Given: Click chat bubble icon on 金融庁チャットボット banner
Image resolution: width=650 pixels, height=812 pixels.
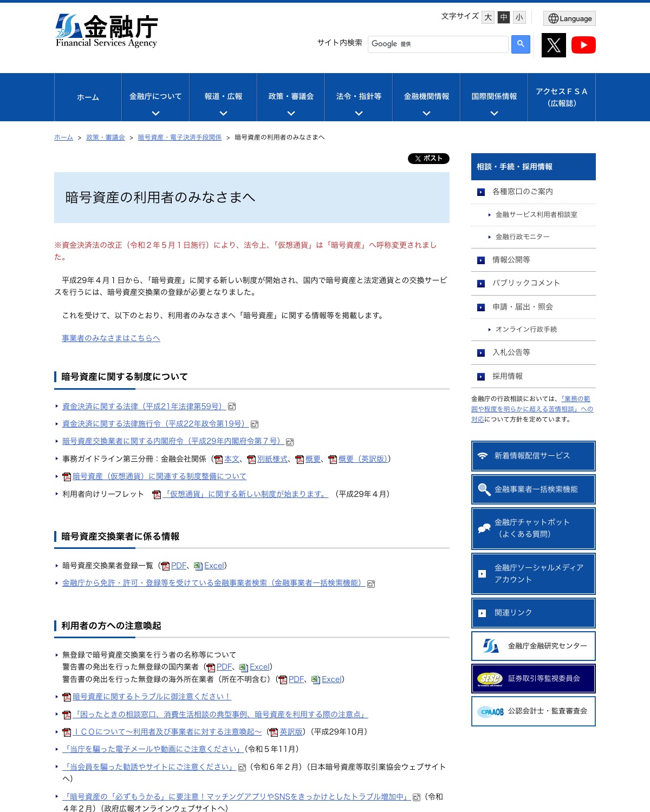Looking at the screenshot, I should tap(484, 528).
